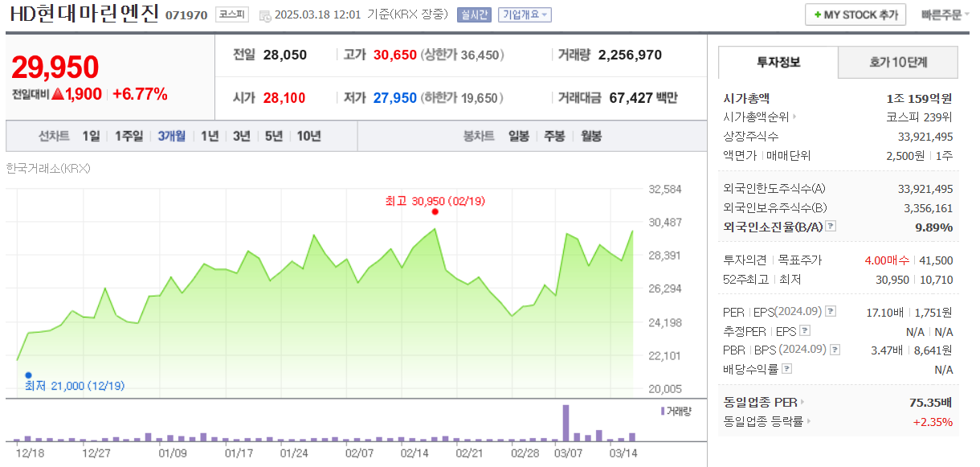Click the PER value 17.10배

tap(886, 312)
